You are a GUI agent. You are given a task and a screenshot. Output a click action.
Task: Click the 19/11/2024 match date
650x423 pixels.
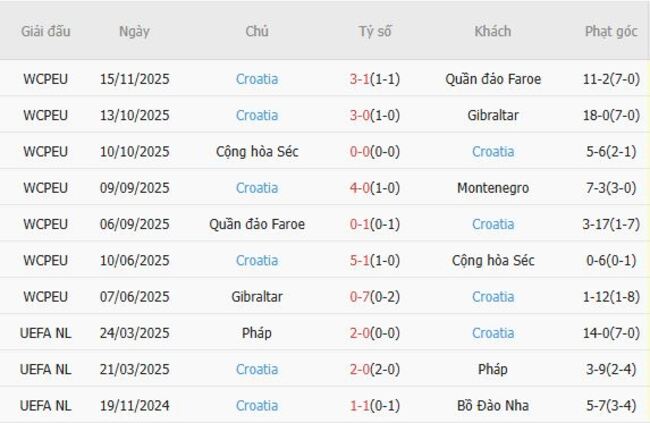coord(134,405)
